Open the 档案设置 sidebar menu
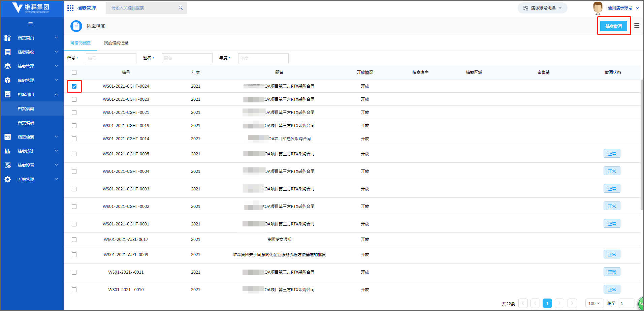Screen dimensions: 644x311 click(32, 165)
